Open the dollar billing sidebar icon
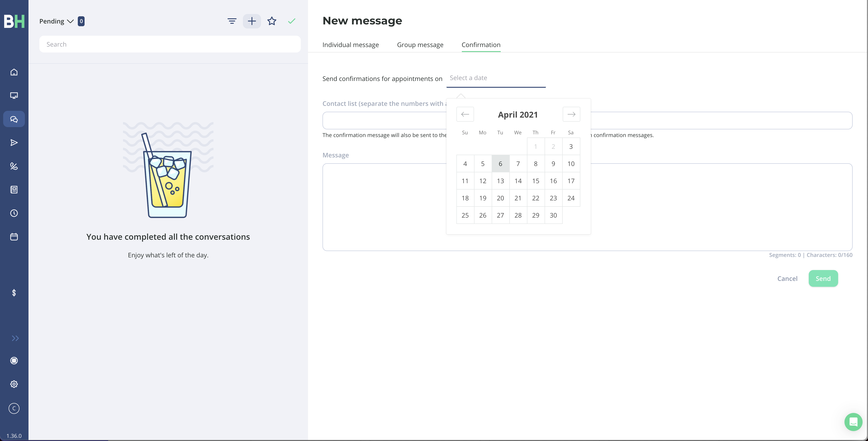The height and width of the screenshot is (441, 868). (x=14, y=293)
